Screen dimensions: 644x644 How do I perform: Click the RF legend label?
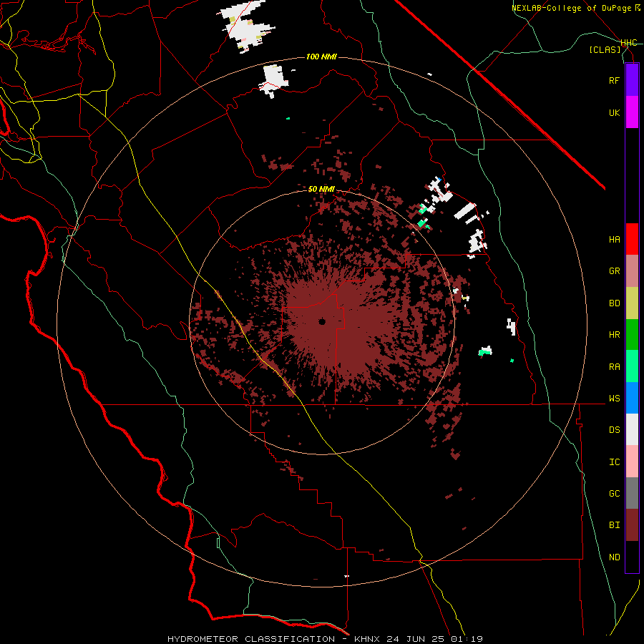tap(614, 80)
